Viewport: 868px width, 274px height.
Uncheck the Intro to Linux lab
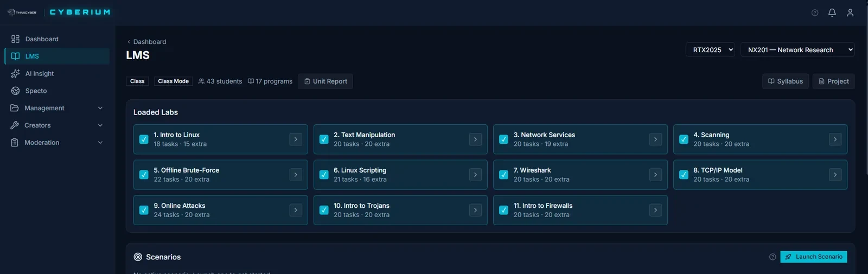tap(144, 139)
